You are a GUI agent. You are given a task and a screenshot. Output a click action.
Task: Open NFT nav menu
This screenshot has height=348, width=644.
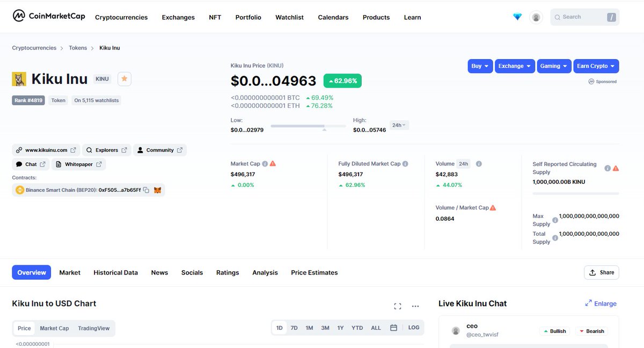click(215, 17)
